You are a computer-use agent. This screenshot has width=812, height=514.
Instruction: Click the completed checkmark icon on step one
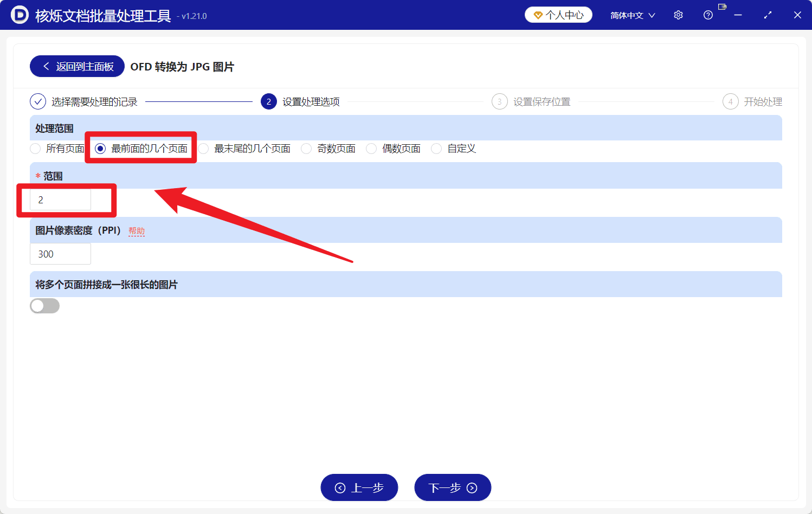37,101
